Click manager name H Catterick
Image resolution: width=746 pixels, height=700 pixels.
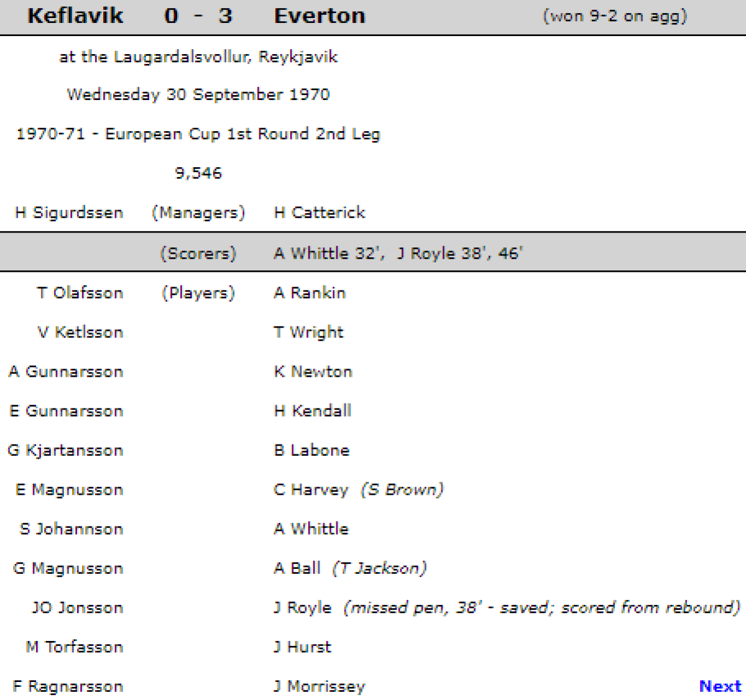point(320,213)
